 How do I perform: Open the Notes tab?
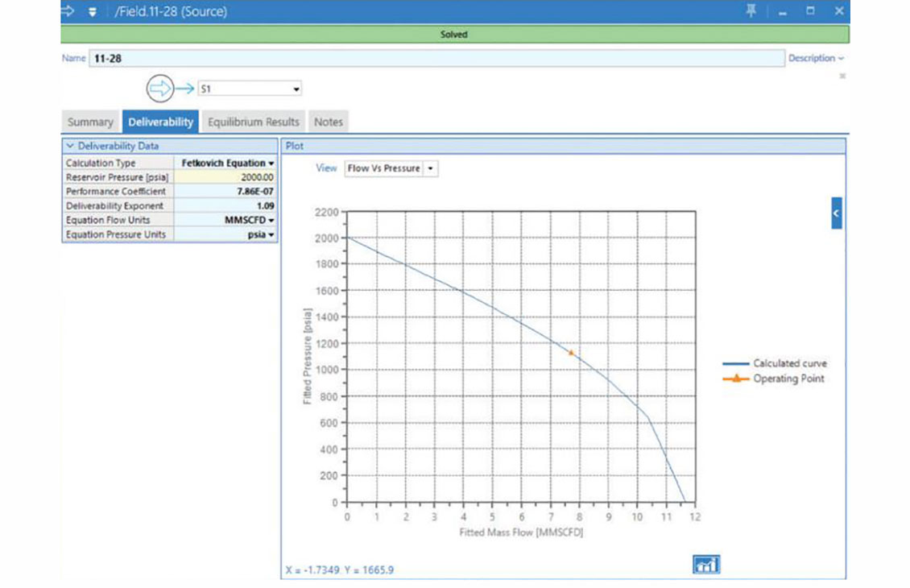pyautogui.click(x=329, y=122)
